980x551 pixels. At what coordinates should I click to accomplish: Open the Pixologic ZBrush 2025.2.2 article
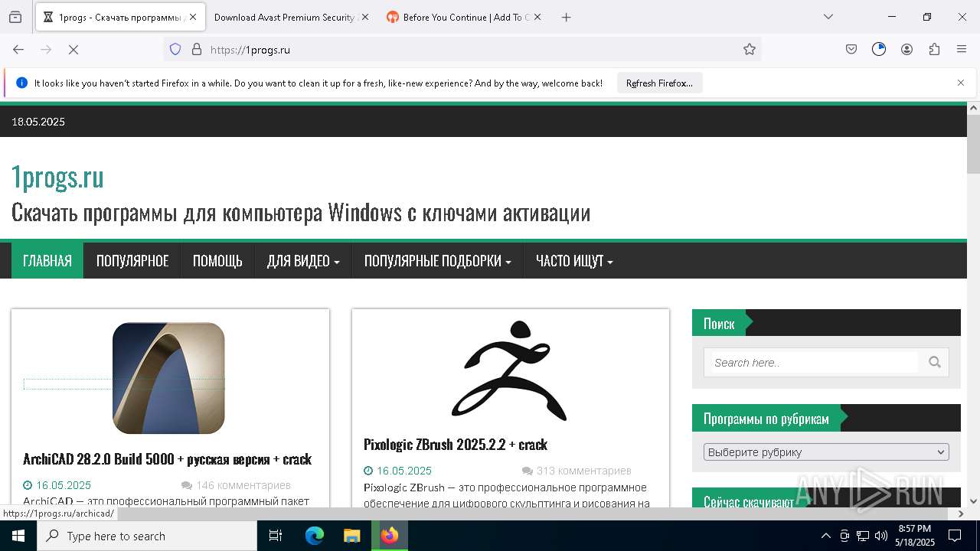(x=456, y=445)
